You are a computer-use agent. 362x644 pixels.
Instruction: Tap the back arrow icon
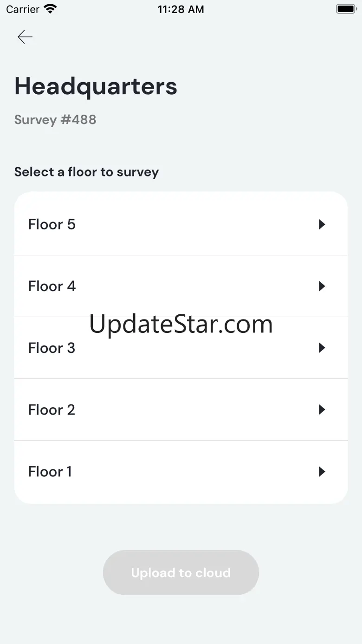[25, 37]
